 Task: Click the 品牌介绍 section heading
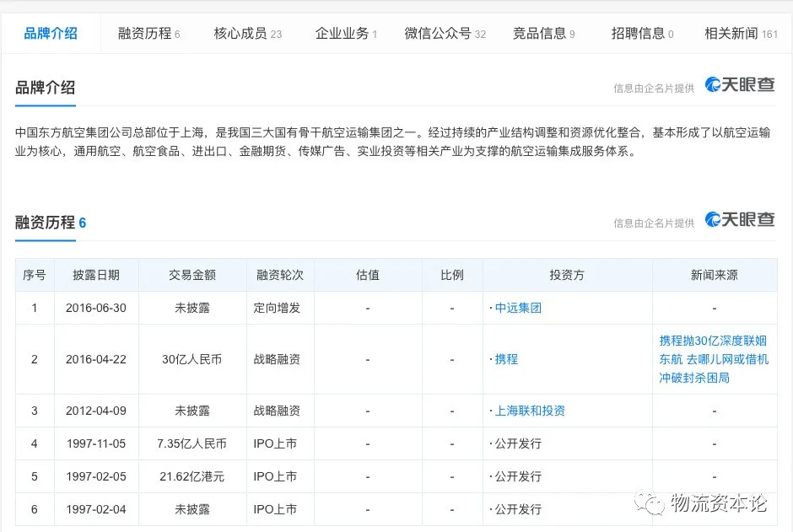(x=45, y=88)
